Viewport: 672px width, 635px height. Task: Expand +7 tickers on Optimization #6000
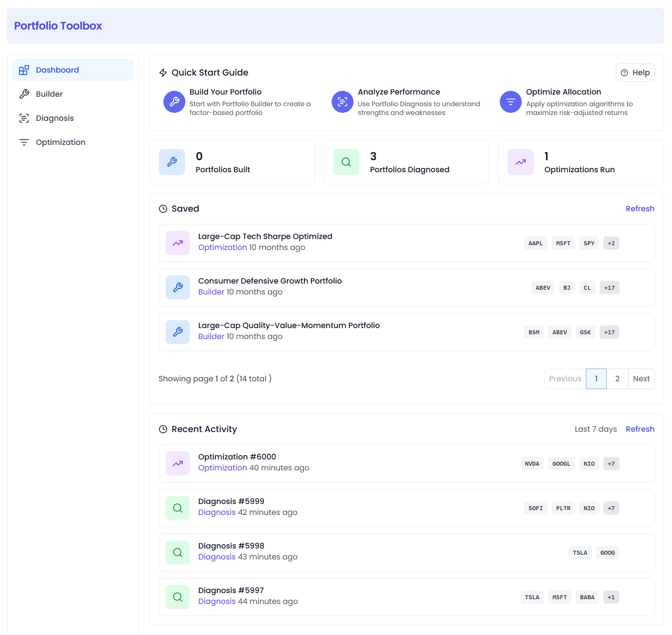[x=611, y=463]
